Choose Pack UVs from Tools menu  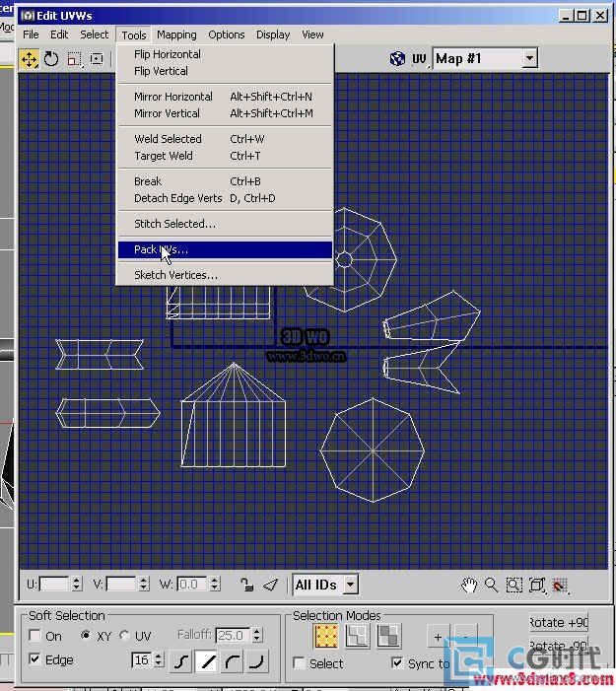225,249
